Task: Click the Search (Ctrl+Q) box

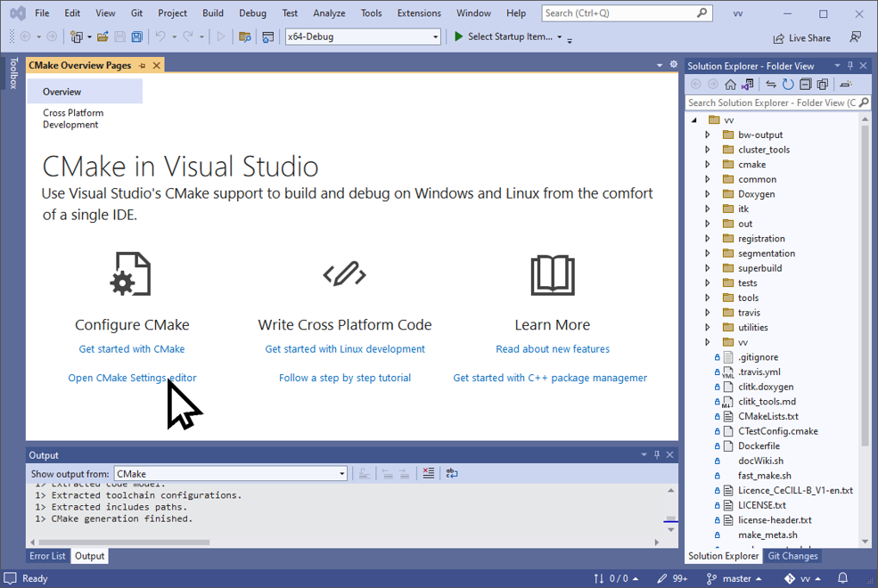Action: (628, 12)
